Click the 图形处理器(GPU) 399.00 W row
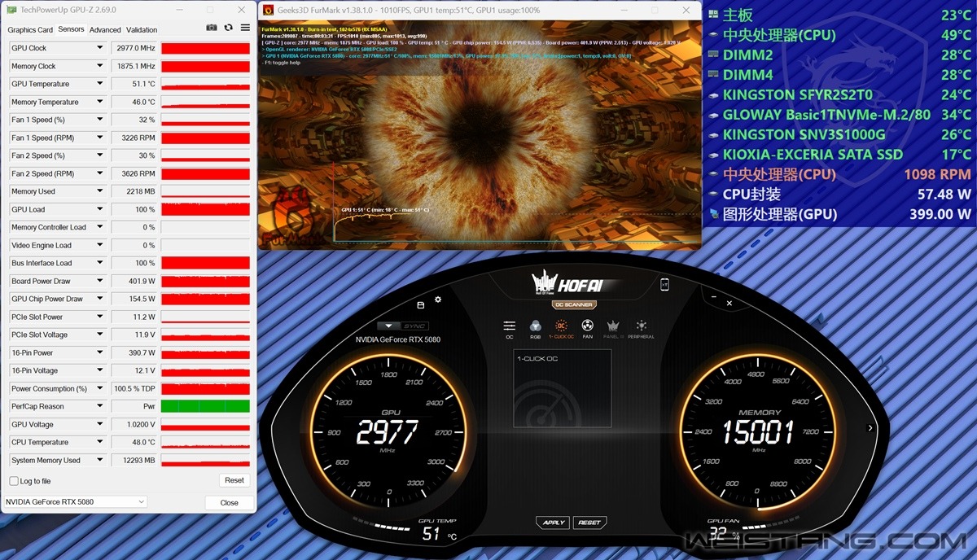This screenshot has height=560, width=977. pyautogui.click(x=839, y=214)
